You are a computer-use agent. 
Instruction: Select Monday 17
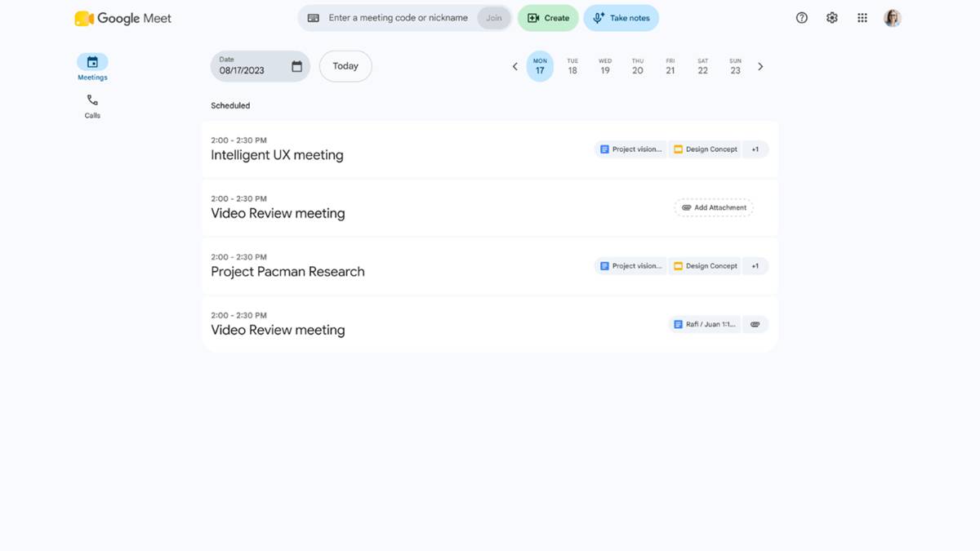pos(540,66)
